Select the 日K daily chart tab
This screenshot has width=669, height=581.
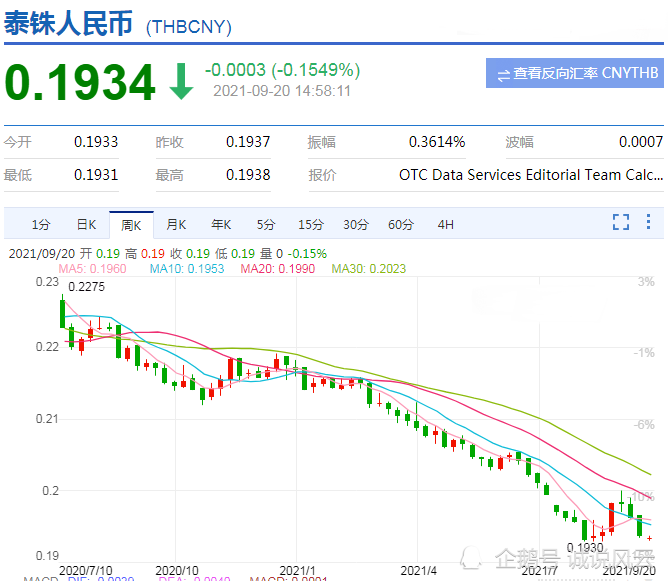(86, 225)
